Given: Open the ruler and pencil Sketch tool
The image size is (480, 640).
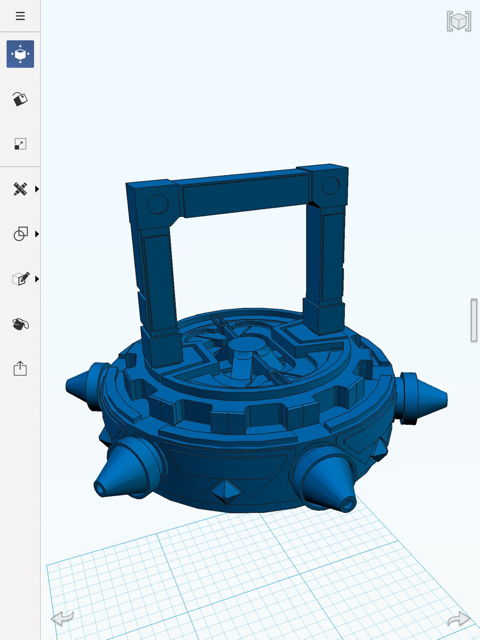Looking at the screenshot, I should coord(20,189).
